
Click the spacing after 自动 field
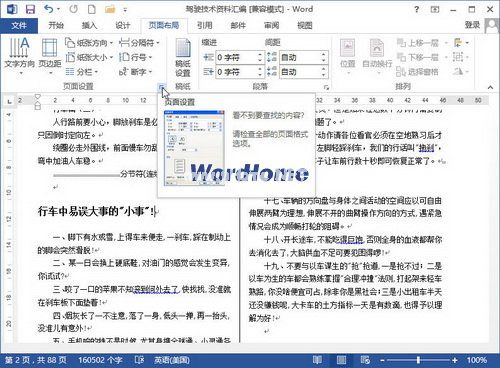[x=300, y=72]
